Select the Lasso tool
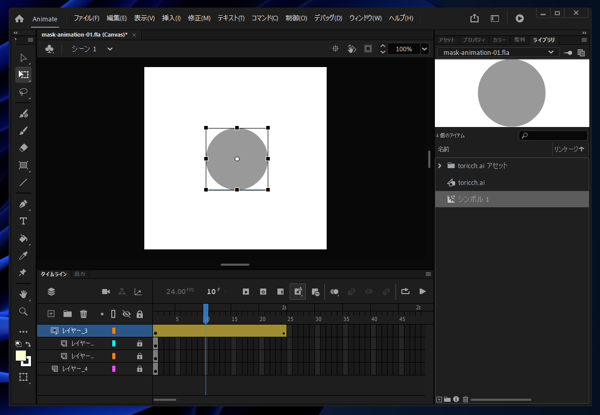Viewport: 600px width, 415px height. [x=23, y=92]
